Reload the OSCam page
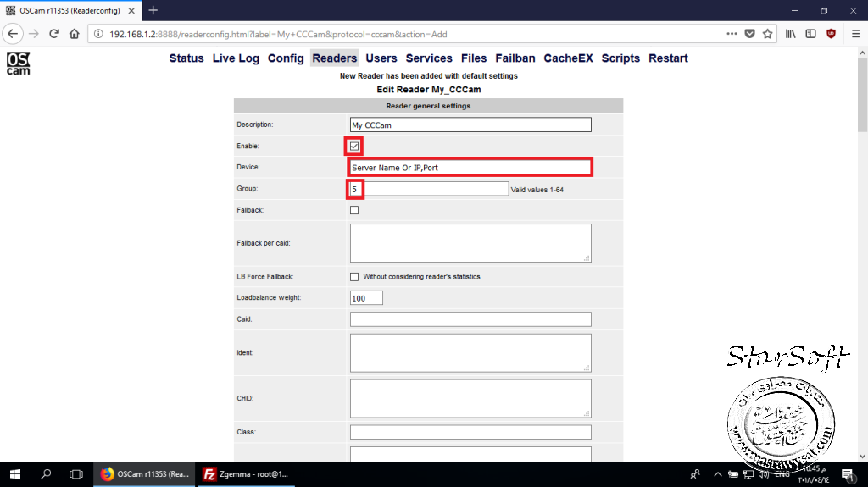868x487 pixels. 53,34
